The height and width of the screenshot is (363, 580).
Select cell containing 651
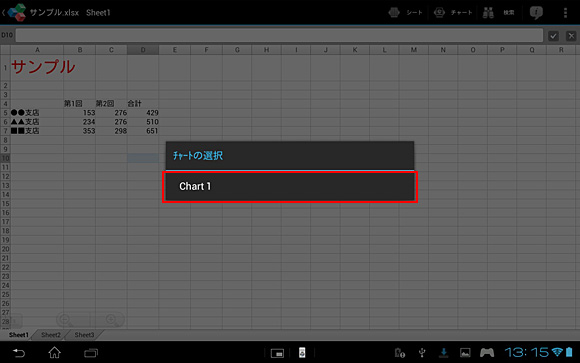[x=143, y=131]
